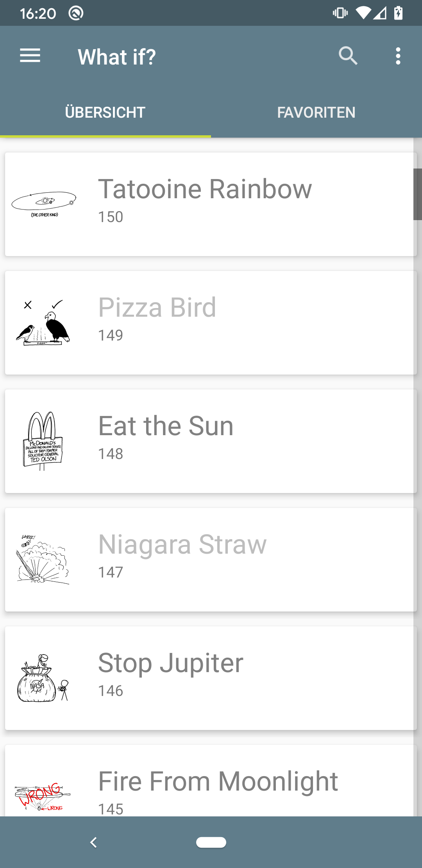Open the Stop Jupiter article
This screenshot has height=868, width=422.
171,663
